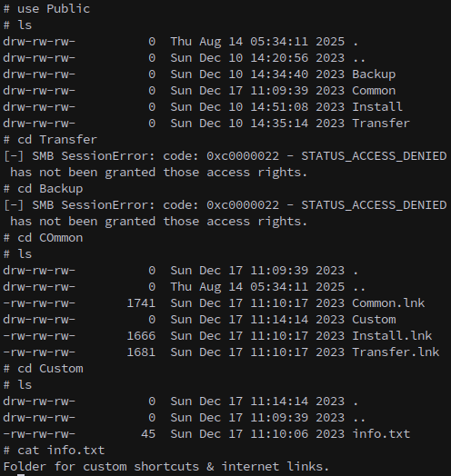Click the 'cd COmmon' command
Screen dimensions: 451x476
pos(50,238)
